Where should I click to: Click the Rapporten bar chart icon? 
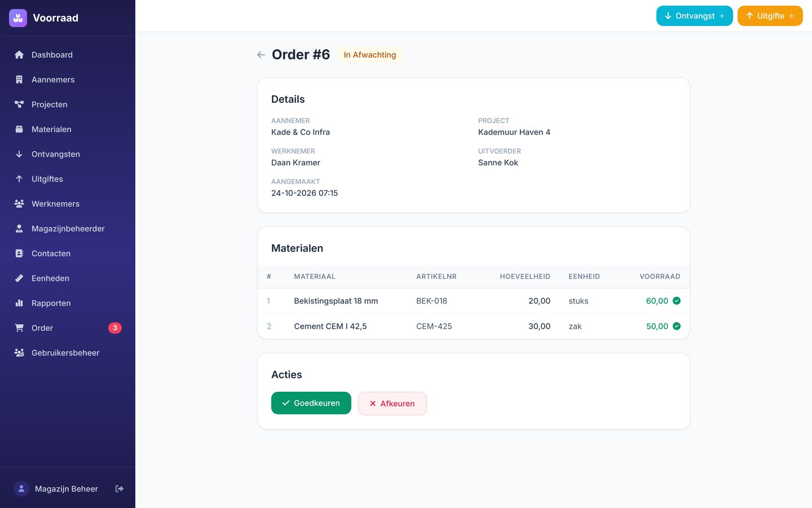19,303
